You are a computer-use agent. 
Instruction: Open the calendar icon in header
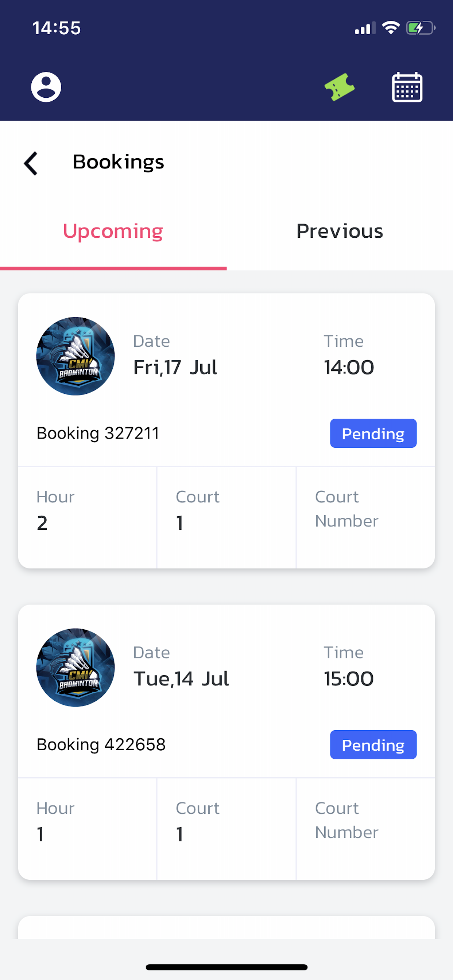(x=407, y=87)
